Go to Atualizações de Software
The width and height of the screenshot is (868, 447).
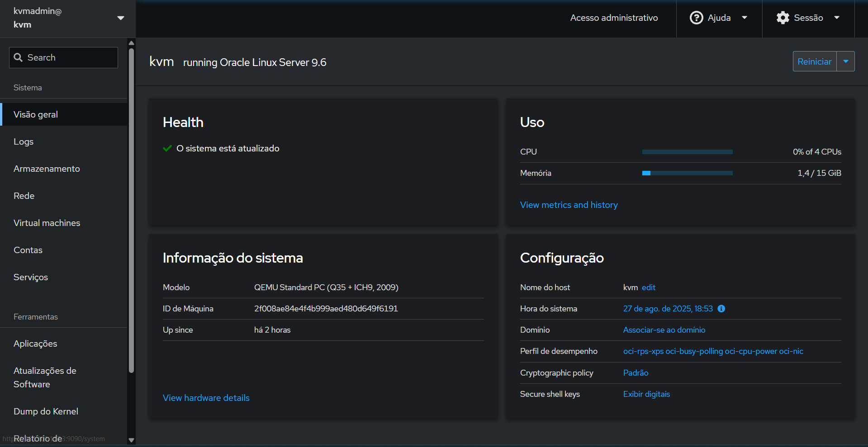click(64, 377)
